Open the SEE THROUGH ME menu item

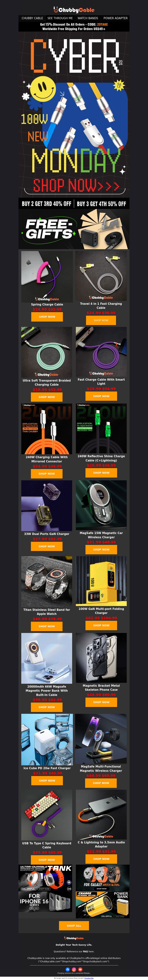(x=60, y=18)
